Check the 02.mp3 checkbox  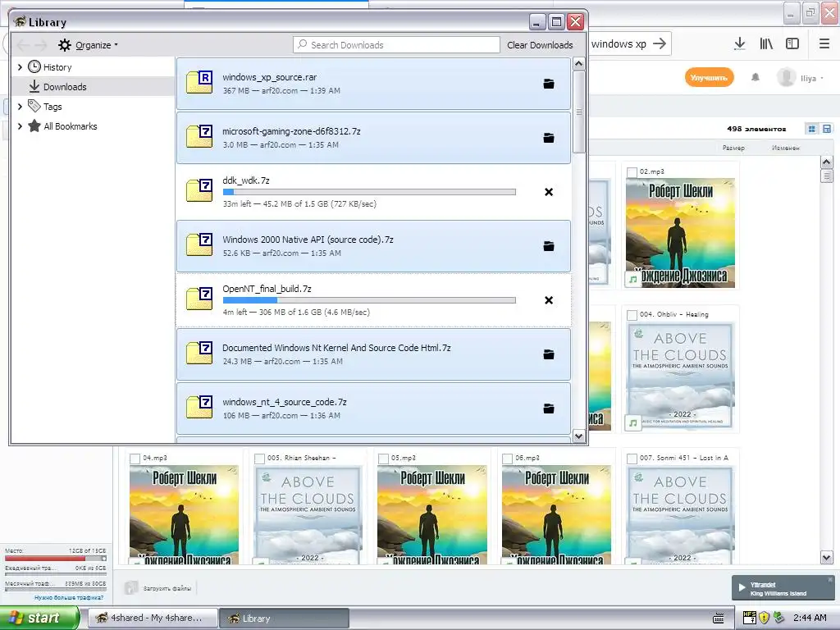(x=632, y=172)
